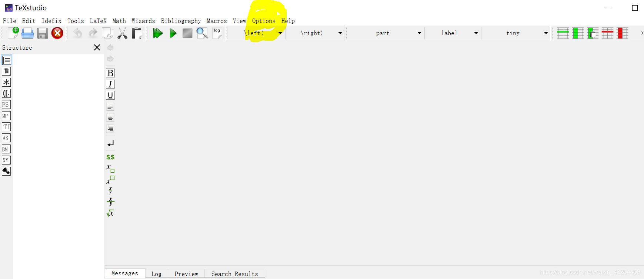Show the symbols panel with the asterisk icon
This screenshot has height=279, width=644.
point(6,82)
